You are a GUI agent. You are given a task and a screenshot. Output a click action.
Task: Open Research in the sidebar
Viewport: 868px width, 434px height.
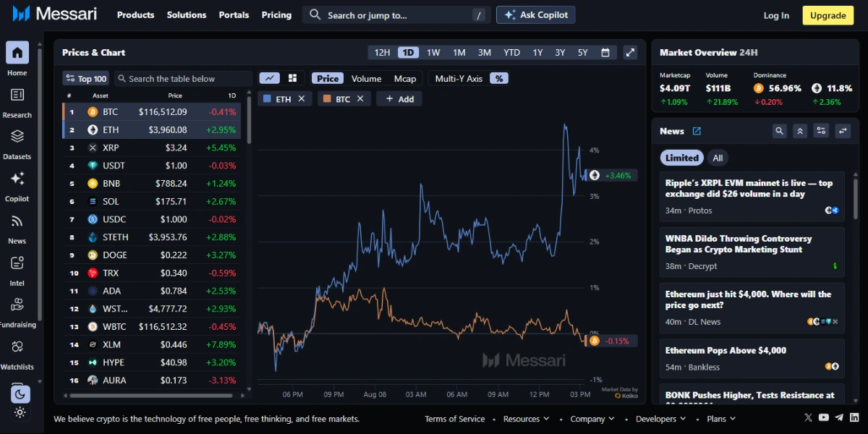tap(17, 95)
